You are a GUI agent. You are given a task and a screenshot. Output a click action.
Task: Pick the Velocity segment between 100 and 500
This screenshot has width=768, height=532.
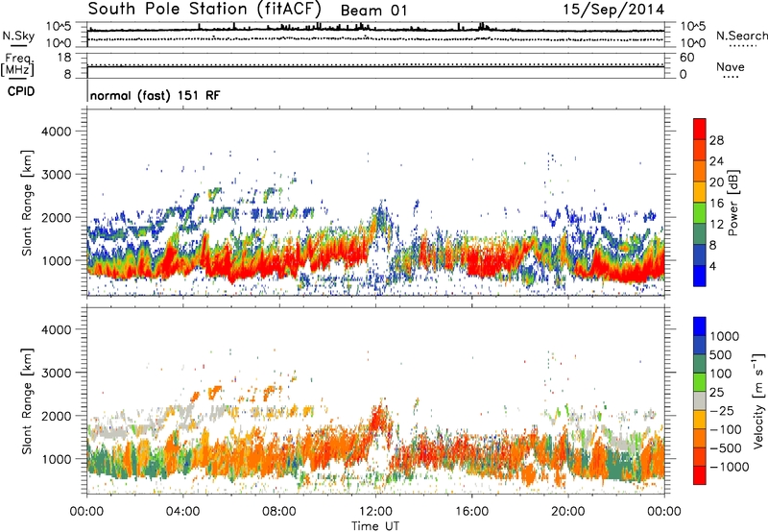700,364
